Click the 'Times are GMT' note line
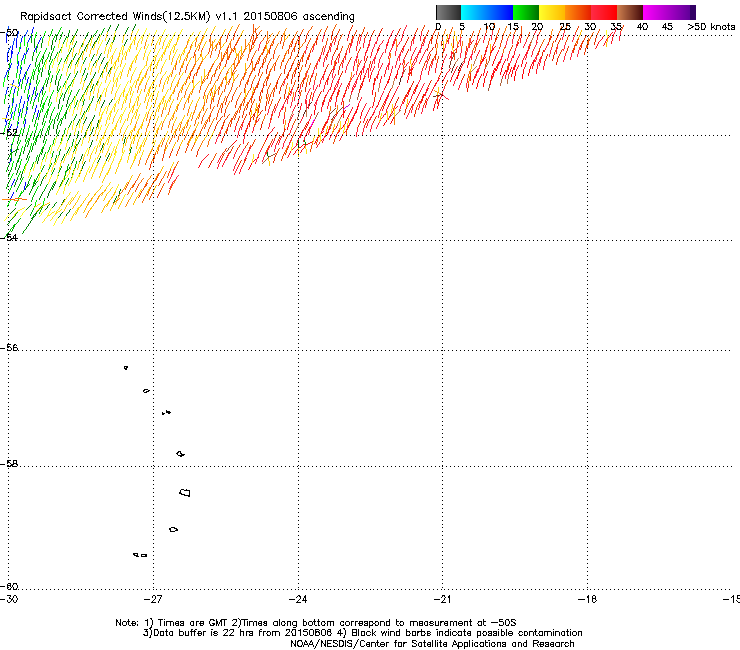740x650 pixels. 316,623
